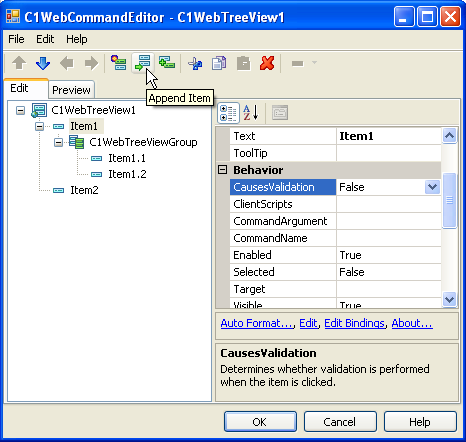The image size is (466, 442).
Task: Click the Enabled property value True
Action: tap(389, 255)
